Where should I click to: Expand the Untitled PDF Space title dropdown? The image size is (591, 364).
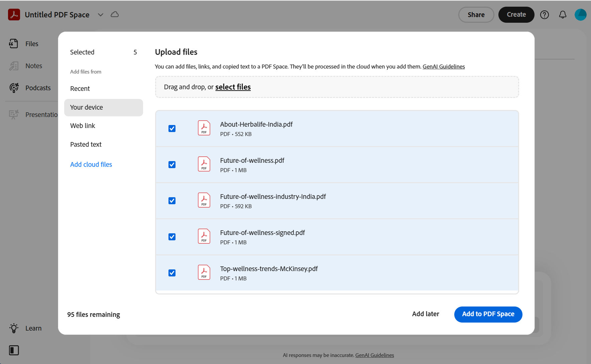(100, 15)
